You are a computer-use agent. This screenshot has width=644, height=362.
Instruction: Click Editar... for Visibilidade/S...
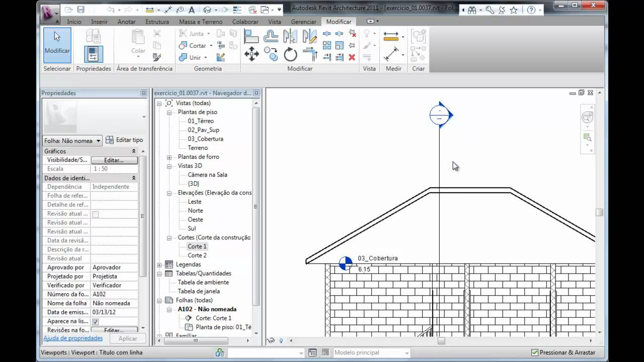coord(114,160)
